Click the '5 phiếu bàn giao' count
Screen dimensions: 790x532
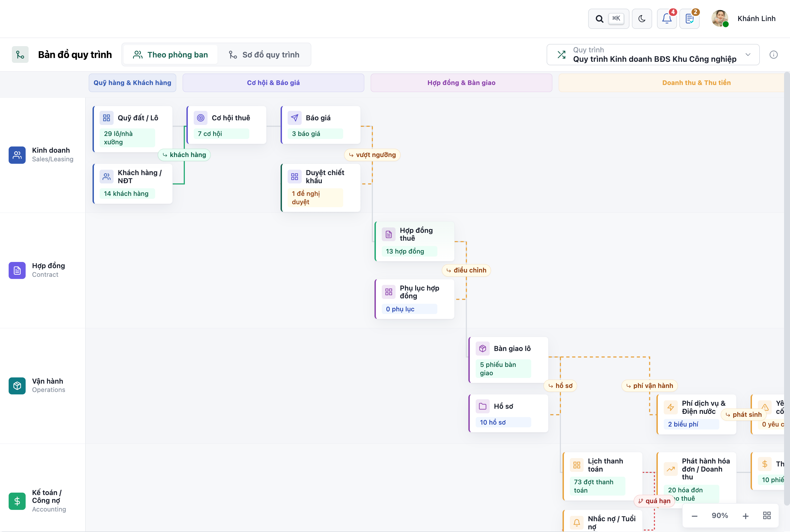(503, 369)
